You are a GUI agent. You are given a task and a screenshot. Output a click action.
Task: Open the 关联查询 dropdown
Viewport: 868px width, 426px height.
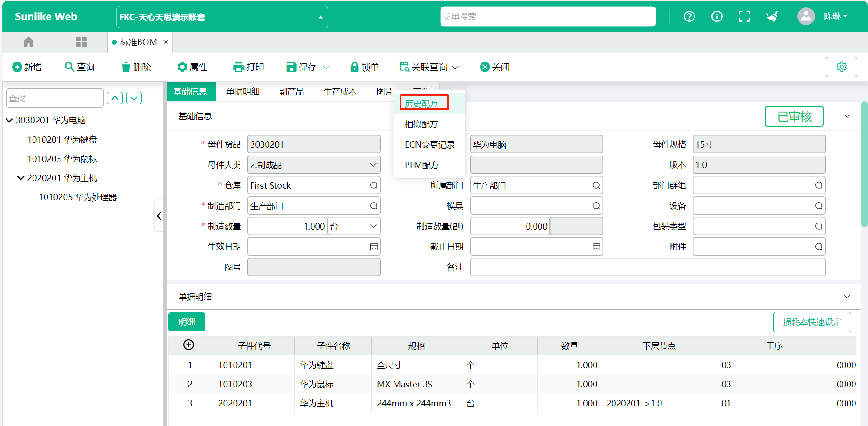point(429,67)
